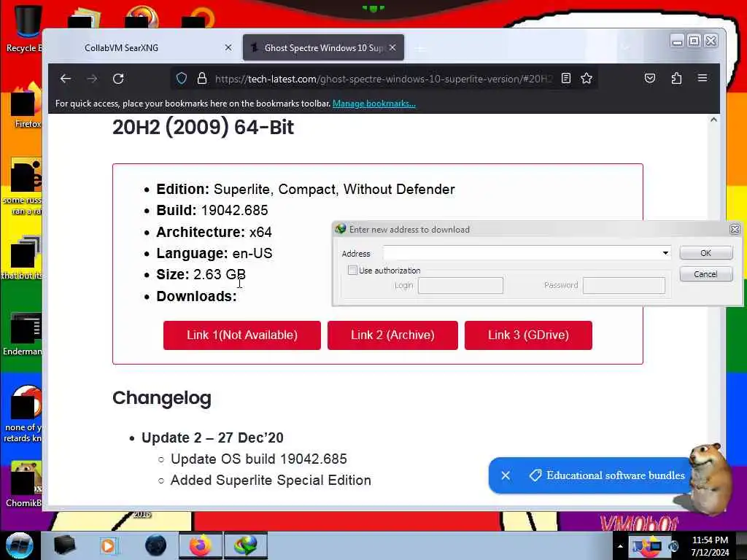Open the tracking protection shield icon
Screen dimensions: 747x560
click(182, 79)
